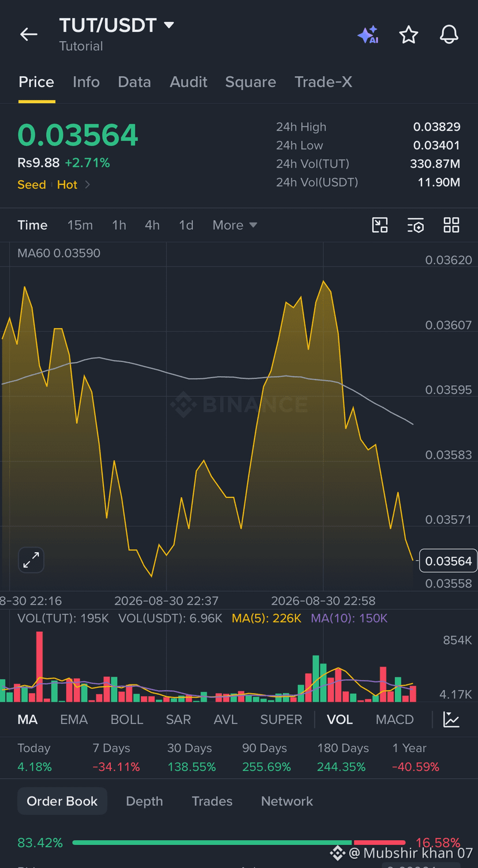Tap the tallest red volume bar

point(40,666)
